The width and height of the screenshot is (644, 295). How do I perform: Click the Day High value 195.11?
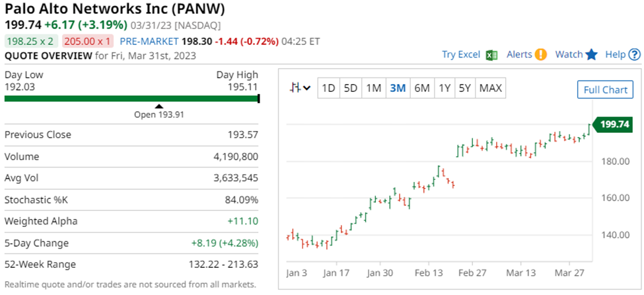tap(244, 87)
